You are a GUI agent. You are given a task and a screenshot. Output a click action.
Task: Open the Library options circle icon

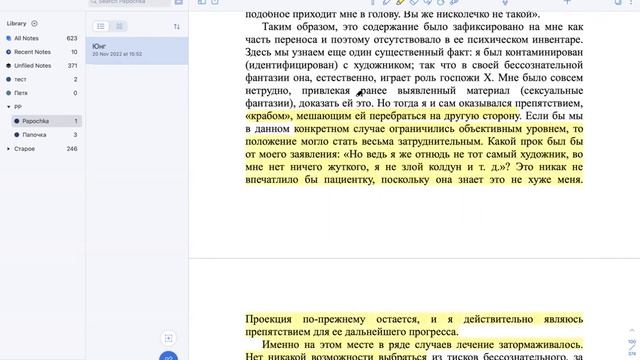[x=34, y=24]
